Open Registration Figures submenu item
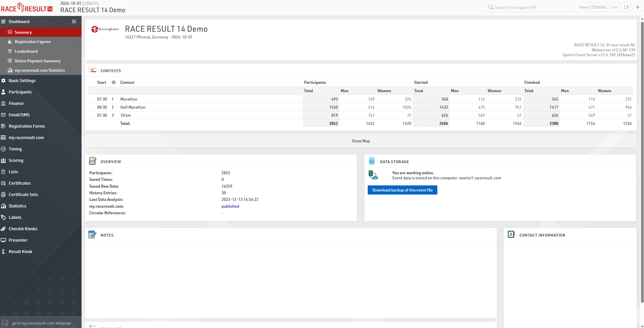Screen dimensions: 644x328 32,42
